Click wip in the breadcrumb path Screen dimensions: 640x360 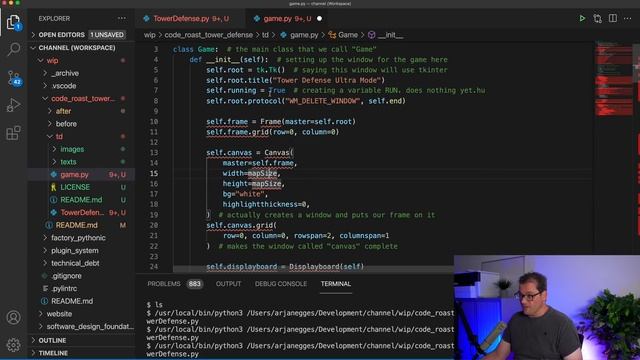(149, 35)
